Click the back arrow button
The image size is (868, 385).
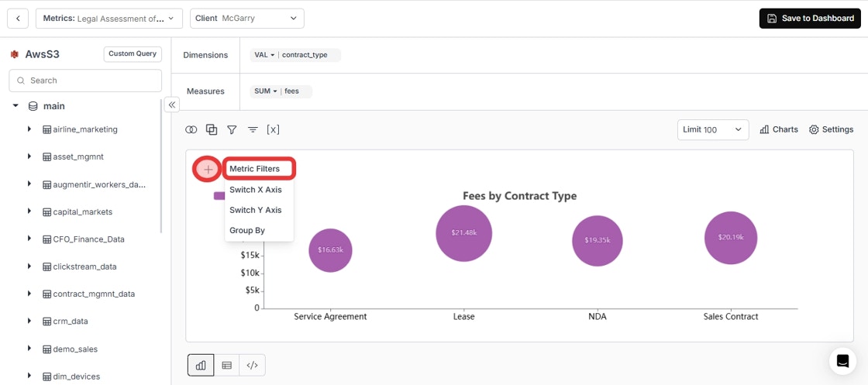(18, 19)
